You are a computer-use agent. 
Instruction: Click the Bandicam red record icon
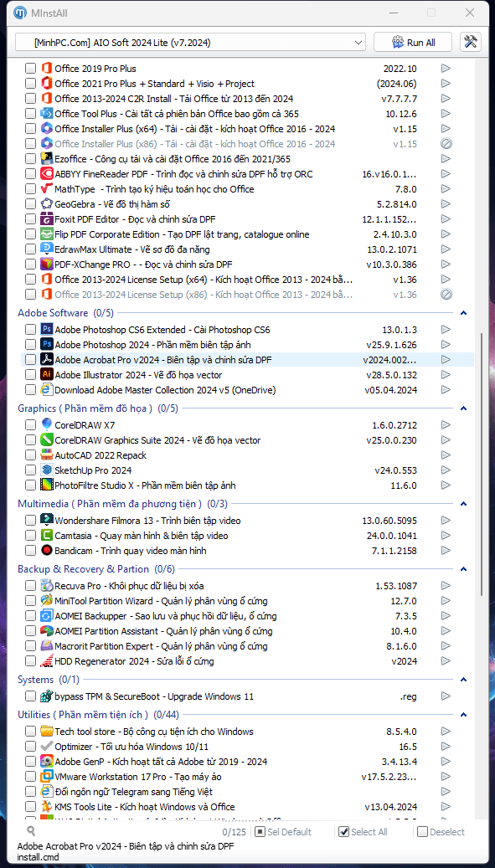47,551
